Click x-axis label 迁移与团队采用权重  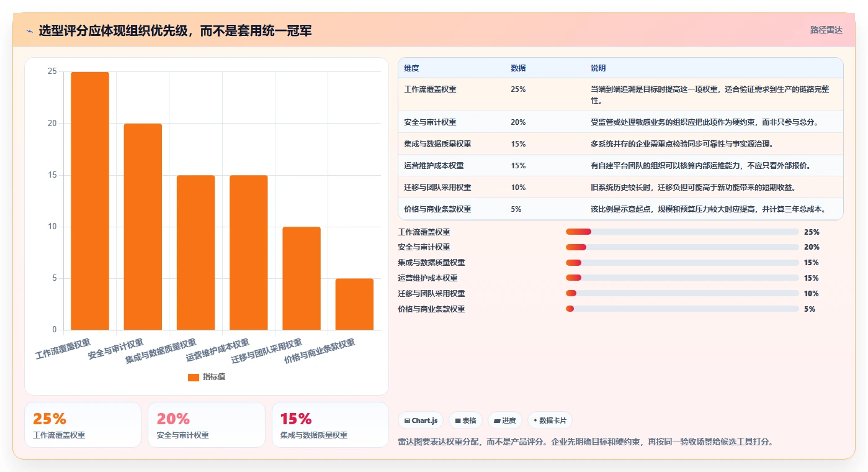(267, 352)
